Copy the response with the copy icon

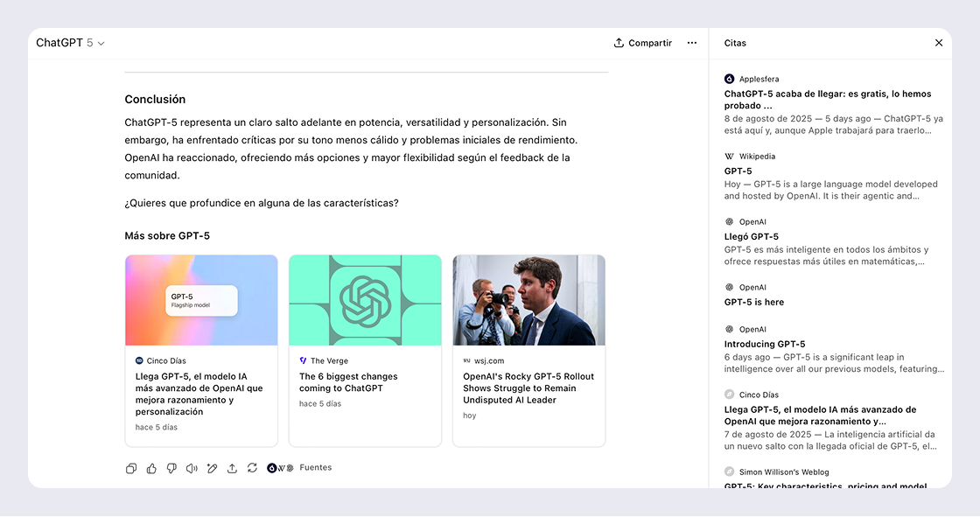pos(131,468)
